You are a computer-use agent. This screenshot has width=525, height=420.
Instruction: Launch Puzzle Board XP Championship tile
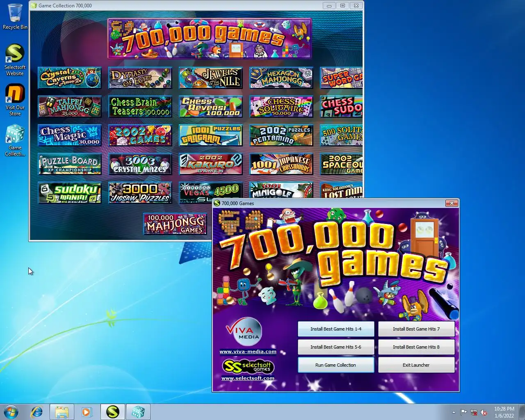69,164
